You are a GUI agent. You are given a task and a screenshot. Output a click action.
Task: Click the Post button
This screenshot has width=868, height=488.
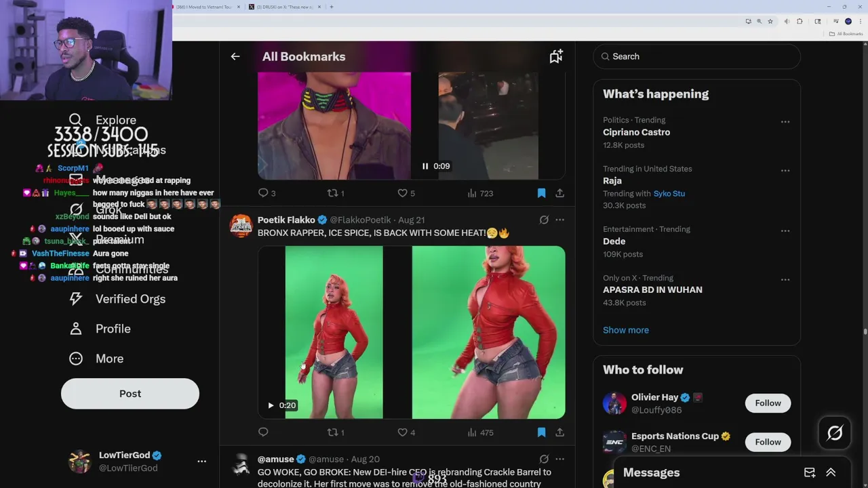tap(130, 394)
